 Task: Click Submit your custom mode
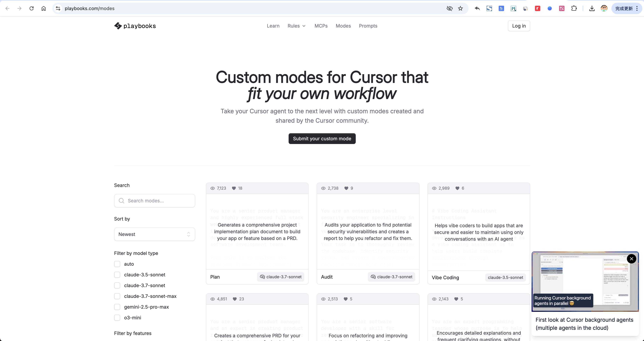click(322, 138)
